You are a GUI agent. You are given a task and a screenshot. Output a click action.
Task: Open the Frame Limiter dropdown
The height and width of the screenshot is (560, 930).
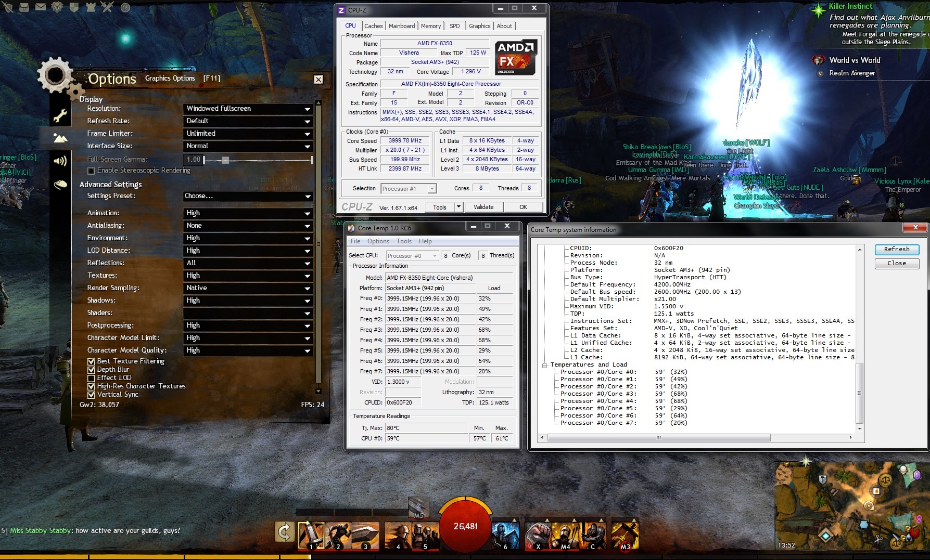[248, 134]
